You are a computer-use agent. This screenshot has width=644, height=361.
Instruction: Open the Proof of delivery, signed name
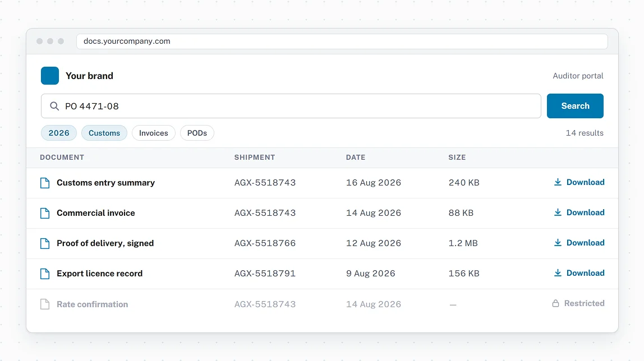105,244
